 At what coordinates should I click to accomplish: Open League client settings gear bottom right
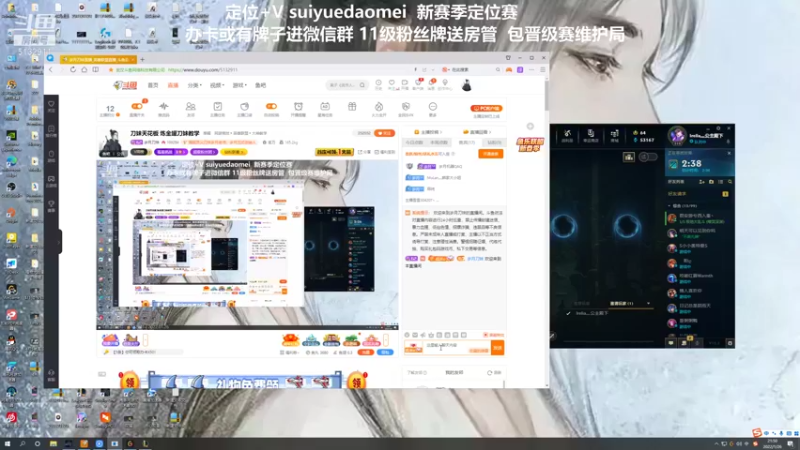(x=730, y=343)
